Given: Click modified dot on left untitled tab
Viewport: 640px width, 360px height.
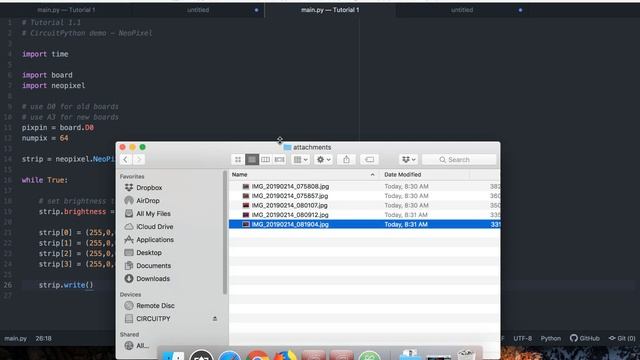Looking at the screenshot, I should [256, 10].
